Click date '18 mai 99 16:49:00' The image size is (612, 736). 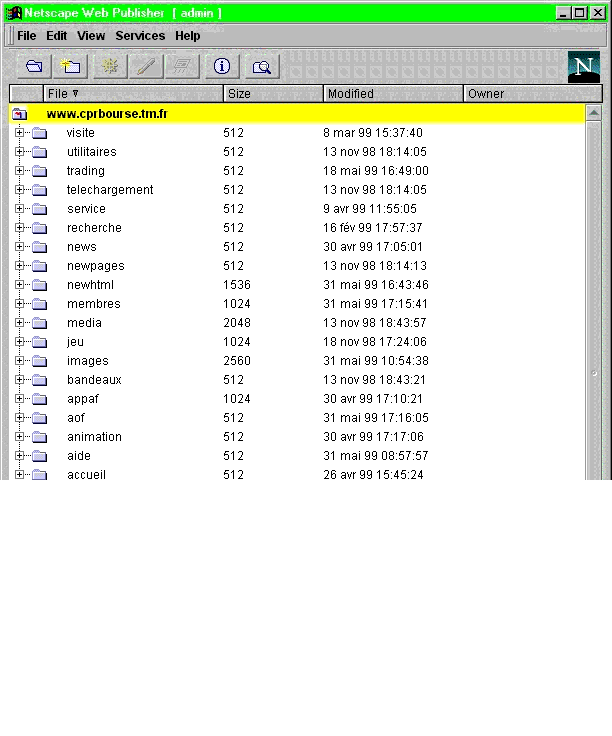(x=376, y=170)
